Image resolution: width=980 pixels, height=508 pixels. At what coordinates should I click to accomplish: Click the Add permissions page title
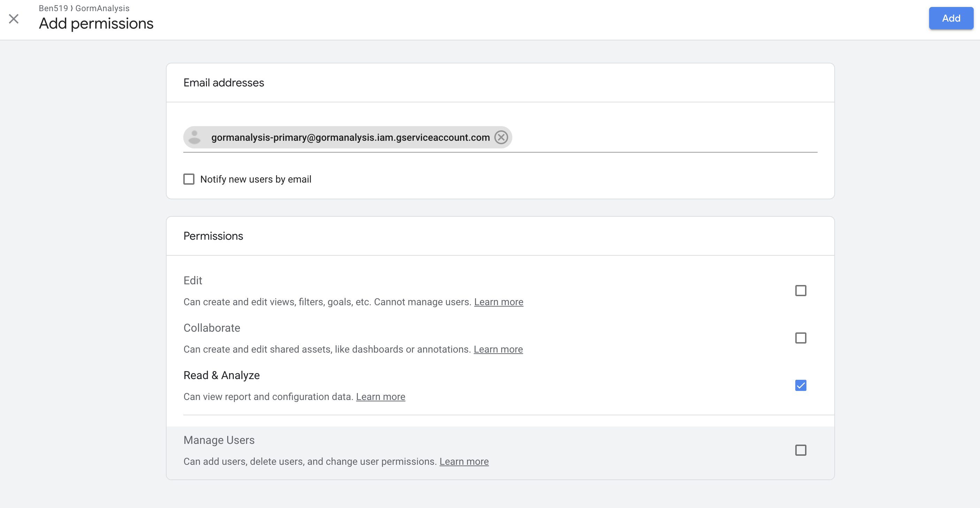[x=96, y=23]
